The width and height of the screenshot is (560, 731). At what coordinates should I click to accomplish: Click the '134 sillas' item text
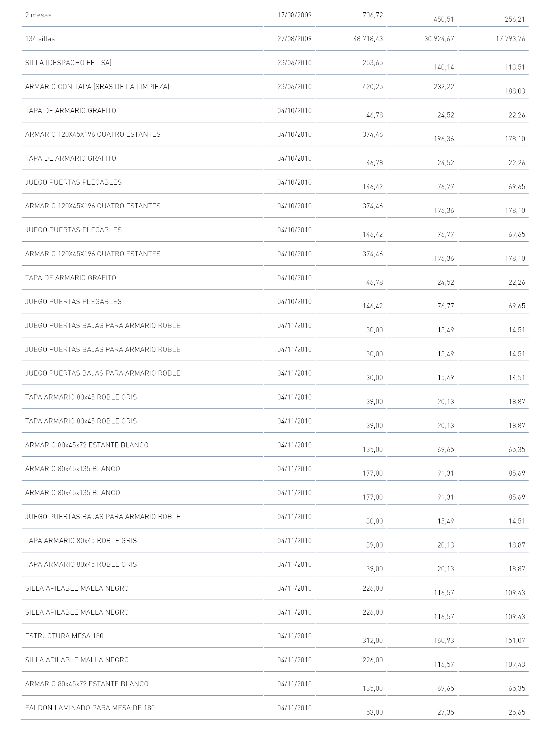coord(40,39)
